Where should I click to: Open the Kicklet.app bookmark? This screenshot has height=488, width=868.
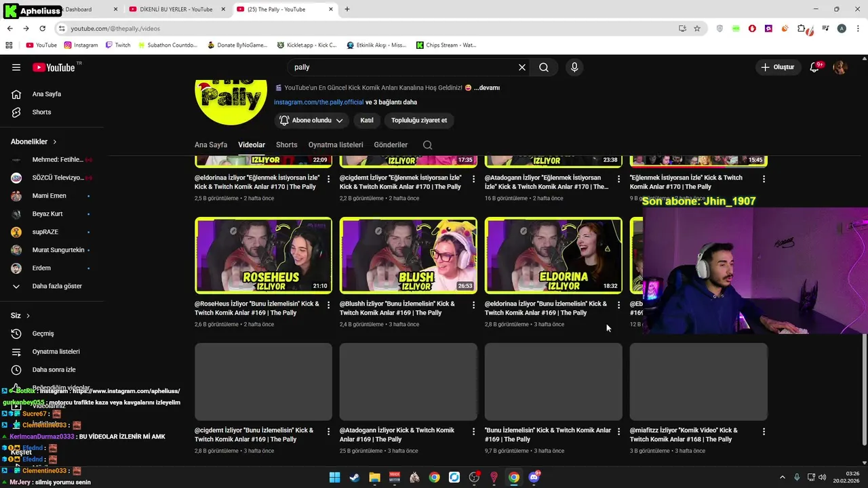[307, 45]
